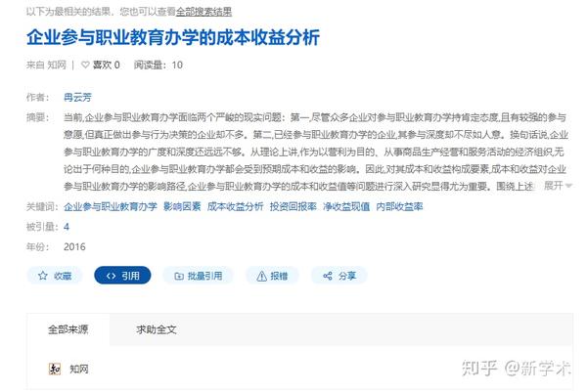Click the share icon beside 分享

pyautogui.click(x=328, y=276)
